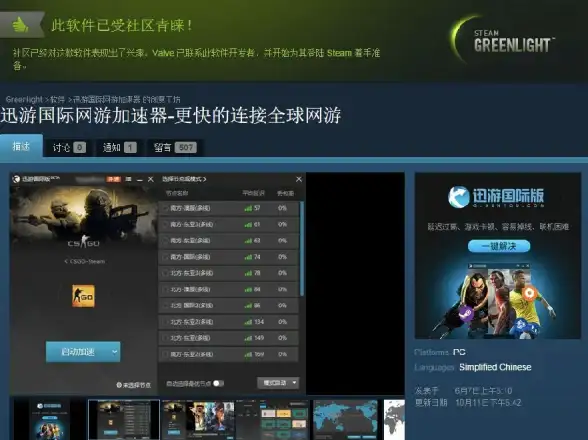Open the white and gray map thumbnail
Viewport: 588px width, 440px height.
[x=394, y=420]
